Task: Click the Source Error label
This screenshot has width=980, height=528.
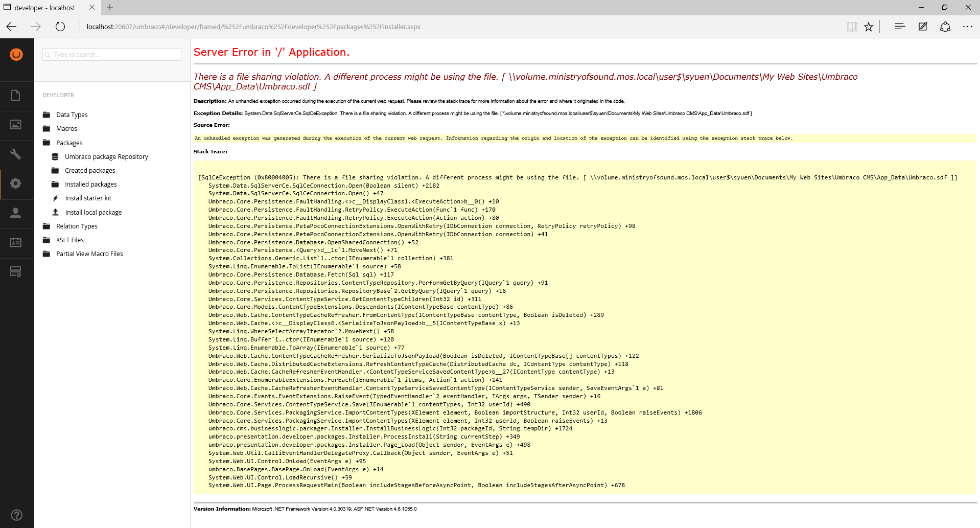Action: [212, 125]
